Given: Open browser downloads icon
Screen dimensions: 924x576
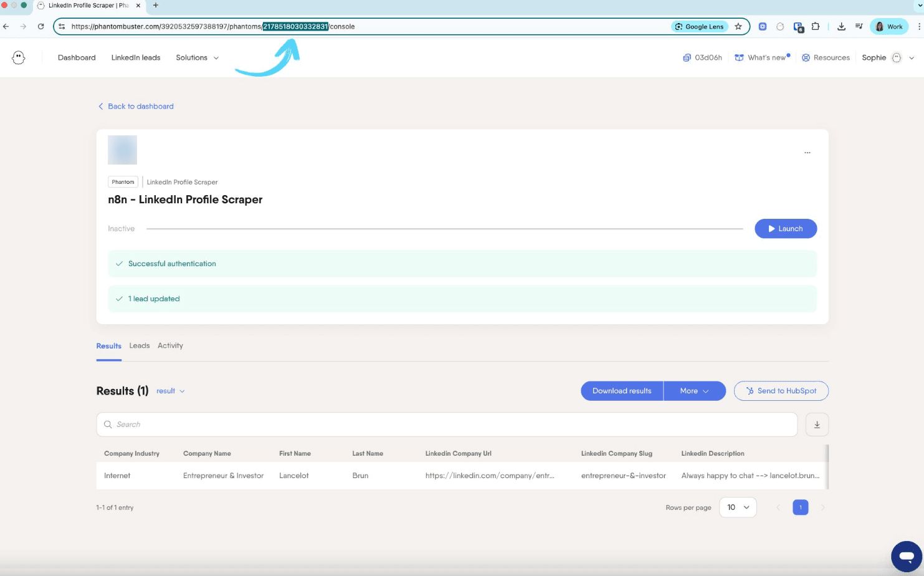Looking at the screenshot, I should tap(841, 27).
